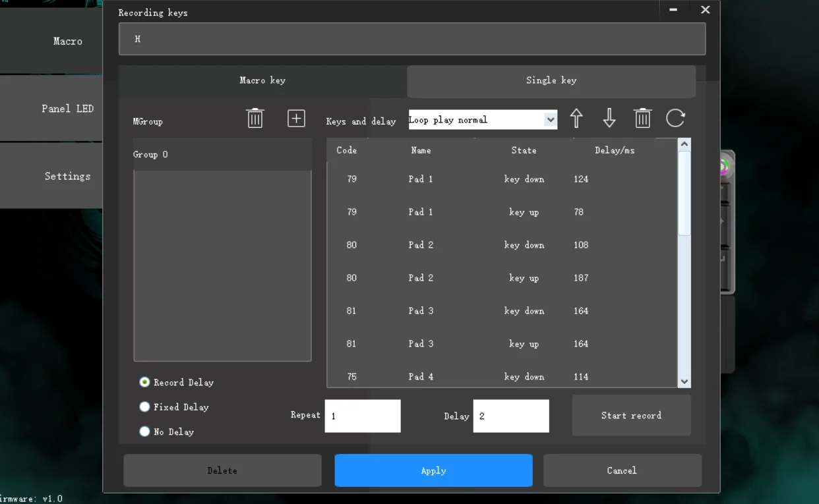This screenshot has height=504, width=819.
Task: Enable the No Delay radio option
Action: tap(145, 432)
